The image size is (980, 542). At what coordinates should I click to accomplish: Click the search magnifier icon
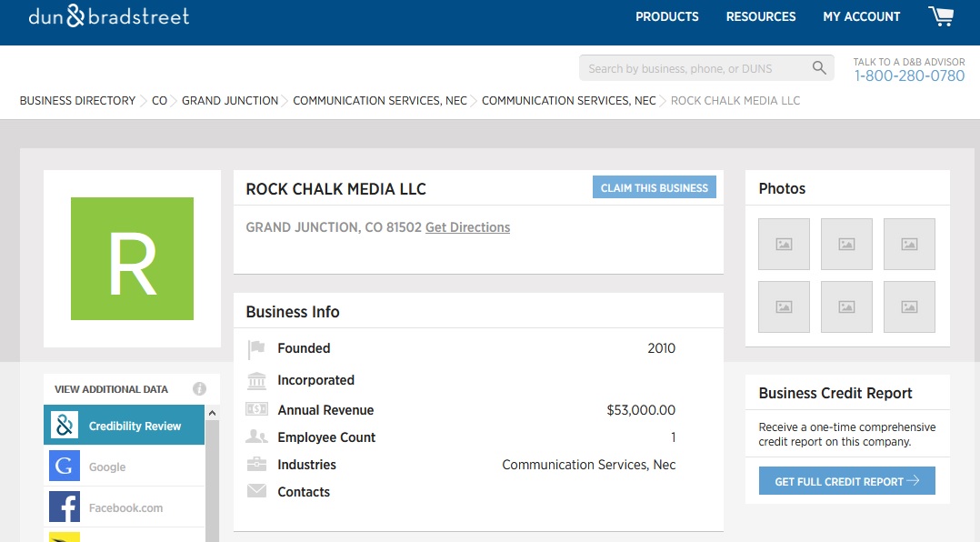pos(817,67)
